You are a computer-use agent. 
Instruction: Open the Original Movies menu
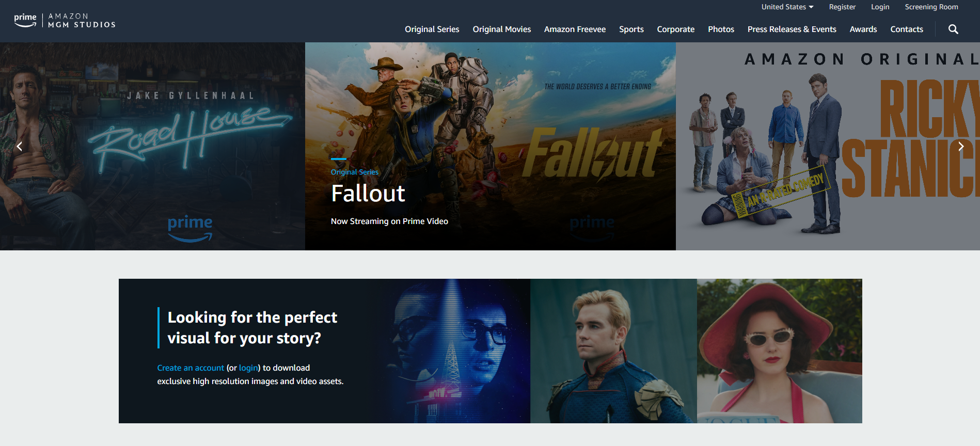click(x=501, y=29)
